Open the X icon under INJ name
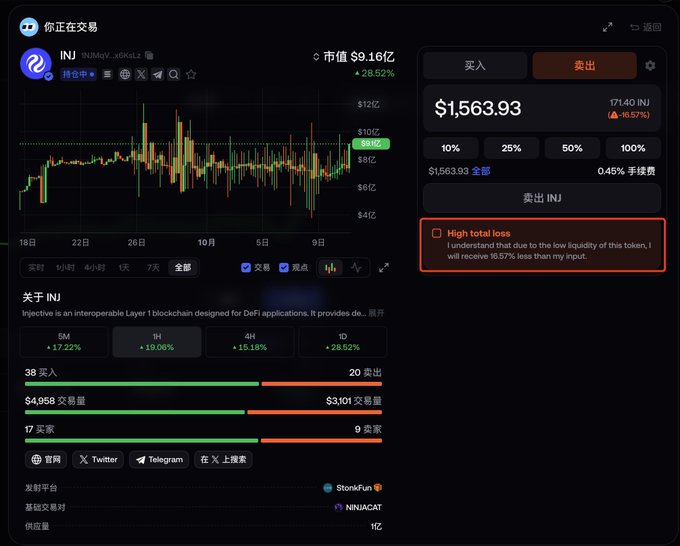The width and height of the screenshot is (680, 546). 141,75
